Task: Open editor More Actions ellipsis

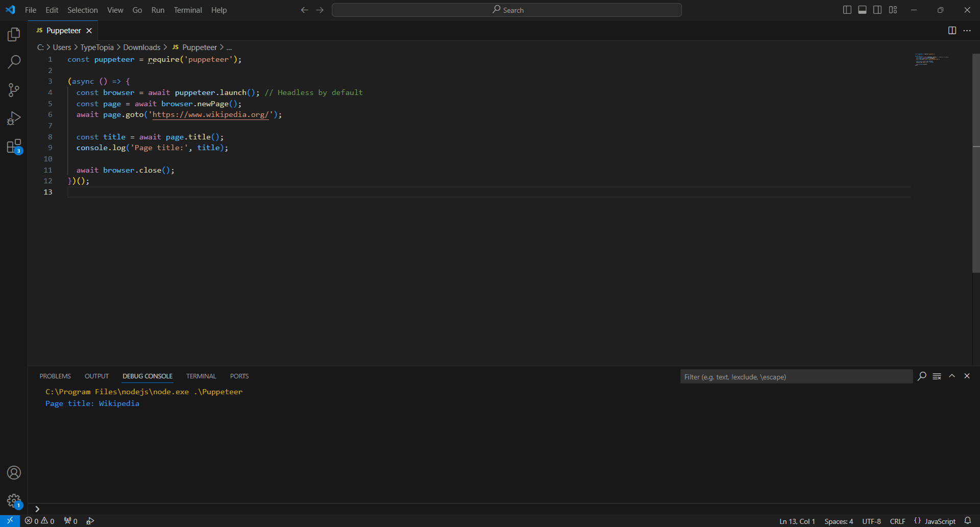Action: click(x=967, y=31)
